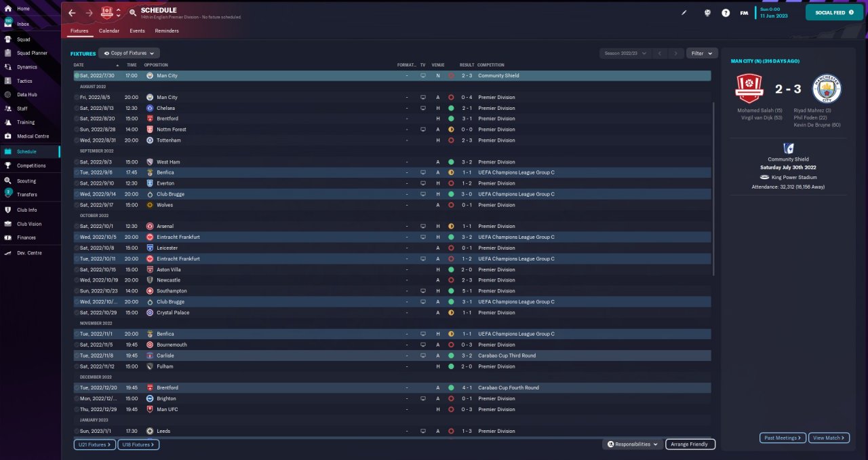Switch to the Events tab
The height and width of the screenshot is (460, 868).
tap(137, 31)
